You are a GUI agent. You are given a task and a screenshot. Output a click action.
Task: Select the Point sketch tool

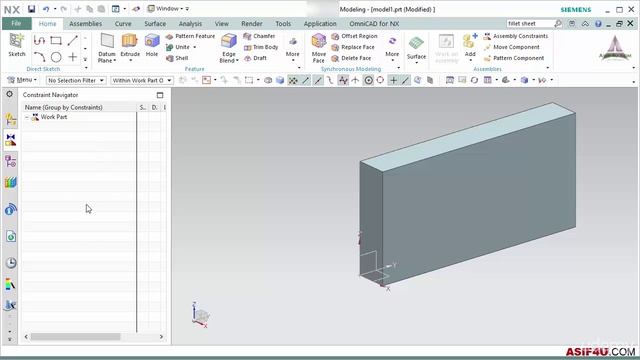click(x=73, y=57)
